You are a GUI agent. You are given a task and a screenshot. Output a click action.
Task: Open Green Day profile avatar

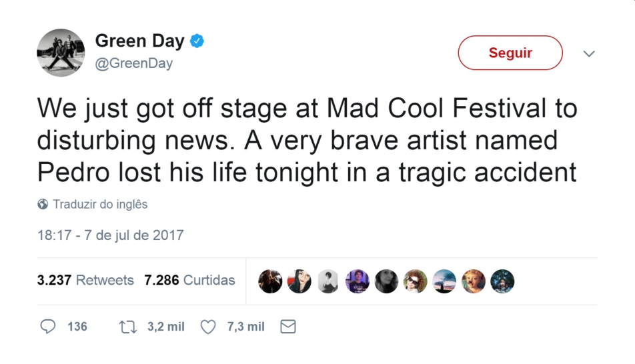(60, 53)
